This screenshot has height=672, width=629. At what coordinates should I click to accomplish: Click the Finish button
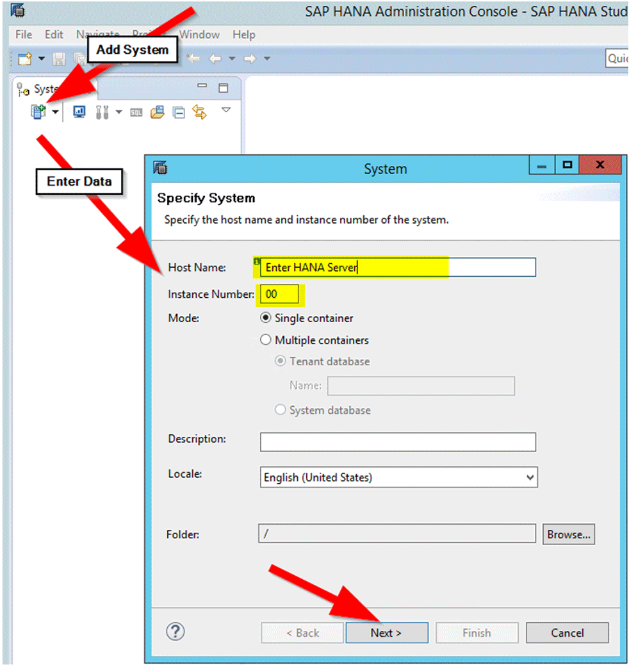point(477,633)
